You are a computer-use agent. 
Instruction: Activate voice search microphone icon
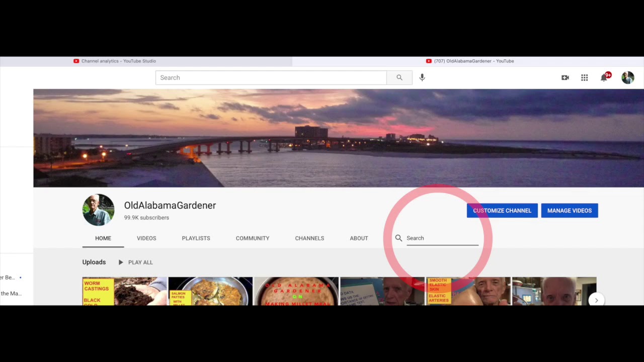[x=422, y=77]
